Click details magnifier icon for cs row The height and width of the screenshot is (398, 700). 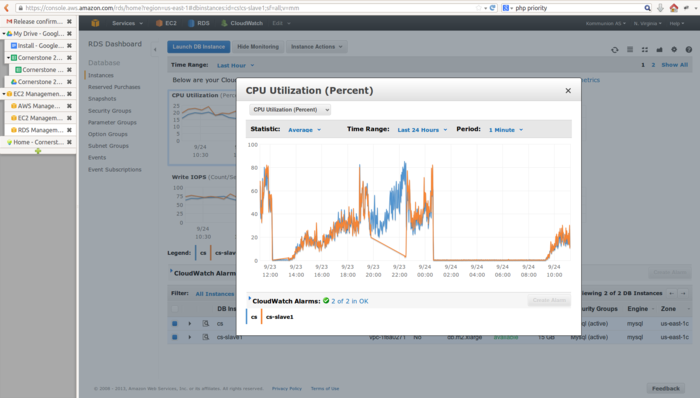(x=205, y=323)
